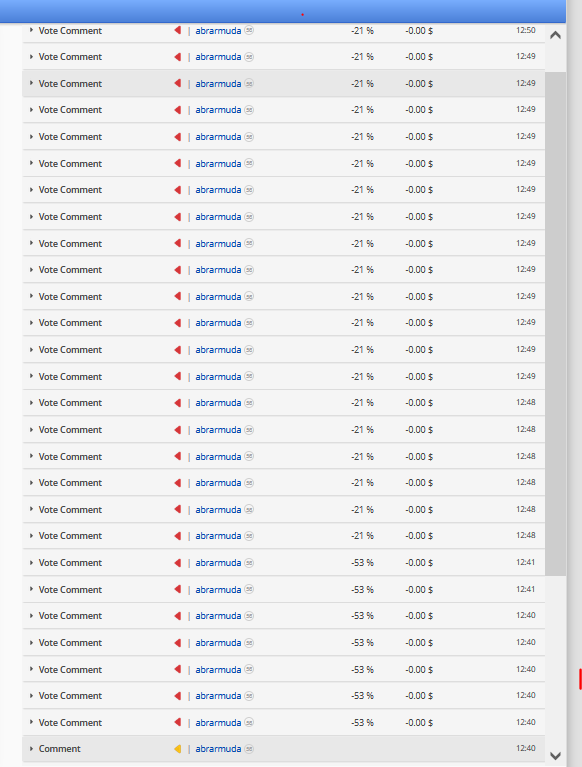The height and width of the screenshot is (767, 582).
Task: Open abrarmuda profile in 12:50 row
Action: (218, 30)
